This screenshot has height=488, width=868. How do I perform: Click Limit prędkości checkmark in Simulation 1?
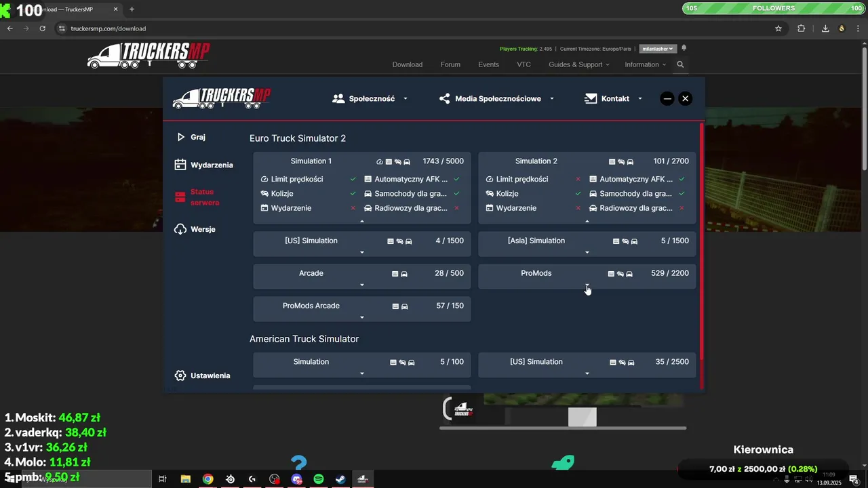(353, 179)
